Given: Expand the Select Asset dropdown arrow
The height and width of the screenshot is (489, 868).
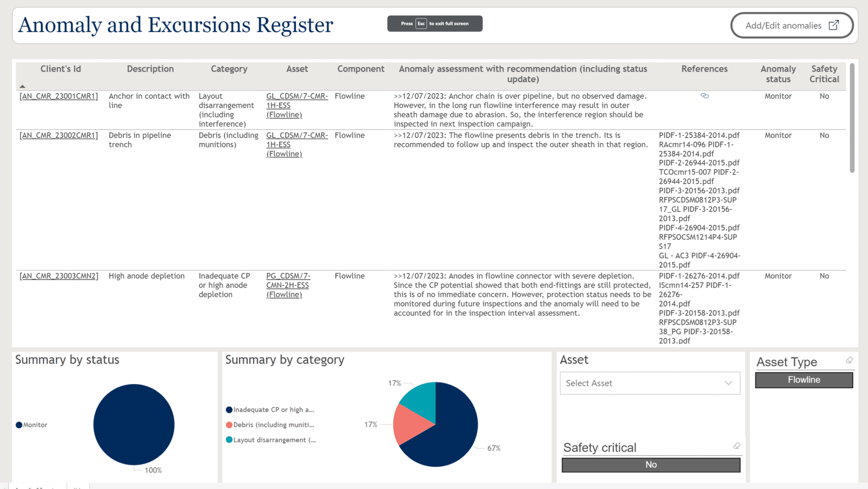Looking at the screenshot, I should (x=728, y=383).
